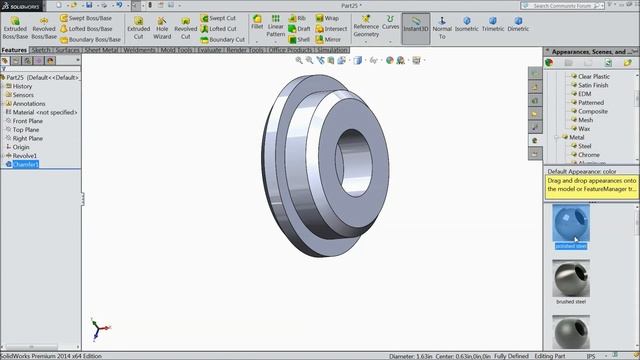
Task: Open the Surfaces tab
Action: point(67,50)
